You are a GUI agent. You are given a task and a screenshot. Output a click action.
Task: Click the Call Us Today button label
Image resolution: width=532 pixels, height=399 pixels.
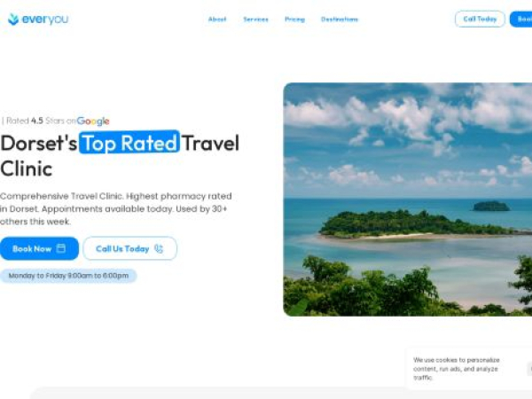click(122, 248)
